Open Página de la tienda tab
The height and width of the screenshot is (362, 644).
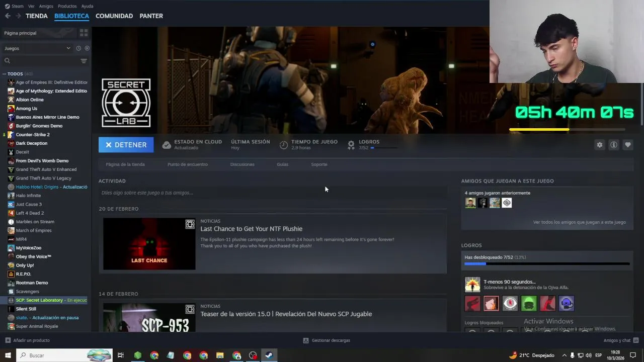(x=125, y=164)
